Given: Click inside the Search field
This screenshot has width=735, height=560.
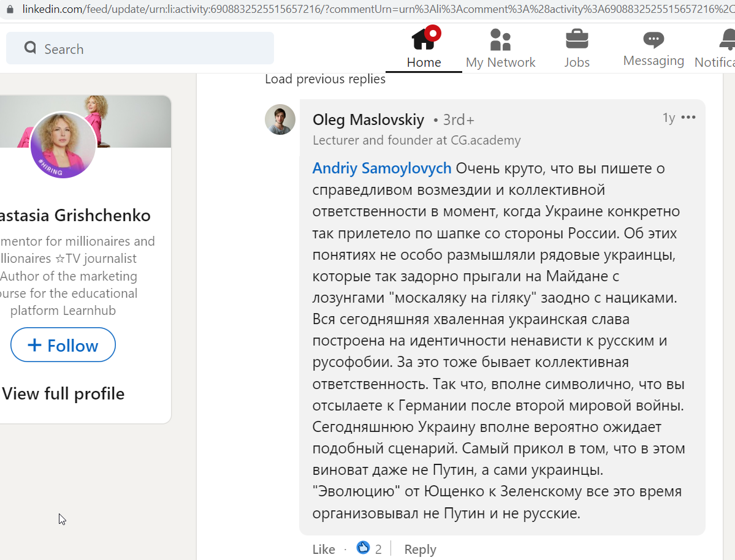Looking at the screenshot, I should [x=140, y=48].
